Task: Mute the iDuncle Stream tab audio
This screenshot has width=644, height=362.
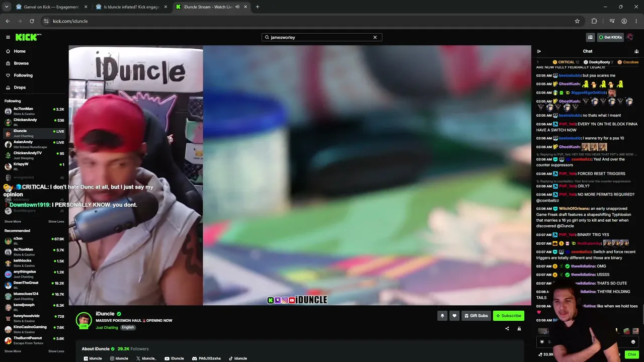Action: click(237, 7)
